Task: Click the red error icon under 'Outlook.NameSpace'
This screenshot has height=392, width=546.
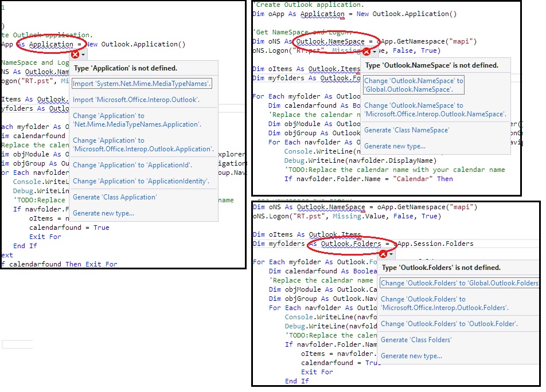Action: [x=367, y=51]
